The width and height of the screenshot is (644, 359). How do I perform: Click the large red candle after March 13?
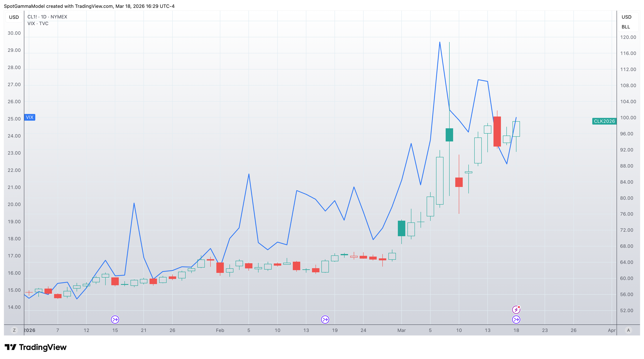pyautogui.click(x=497, y=131)
